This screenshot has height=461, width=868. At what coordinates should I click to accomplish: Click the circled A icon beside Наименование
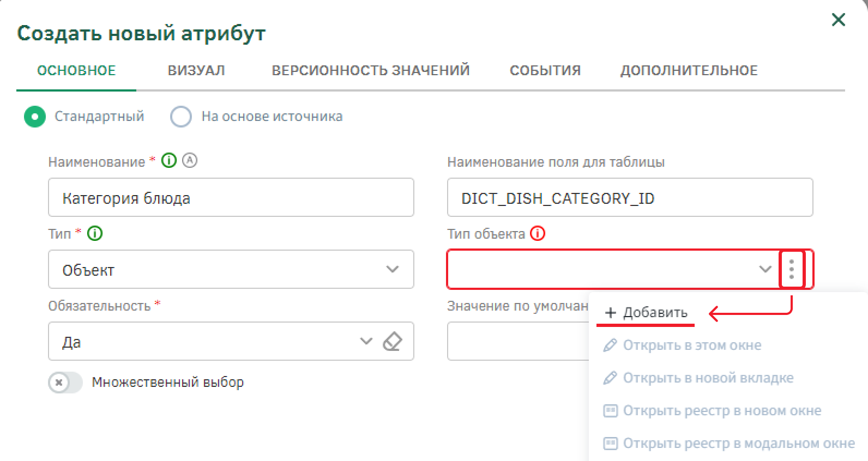pyautogui.click(x=190, y=161)
